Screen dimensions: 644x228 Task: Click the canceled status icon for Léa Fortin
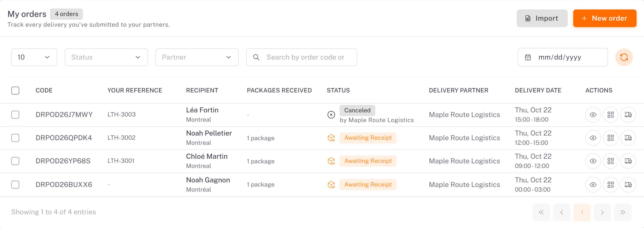331,115
